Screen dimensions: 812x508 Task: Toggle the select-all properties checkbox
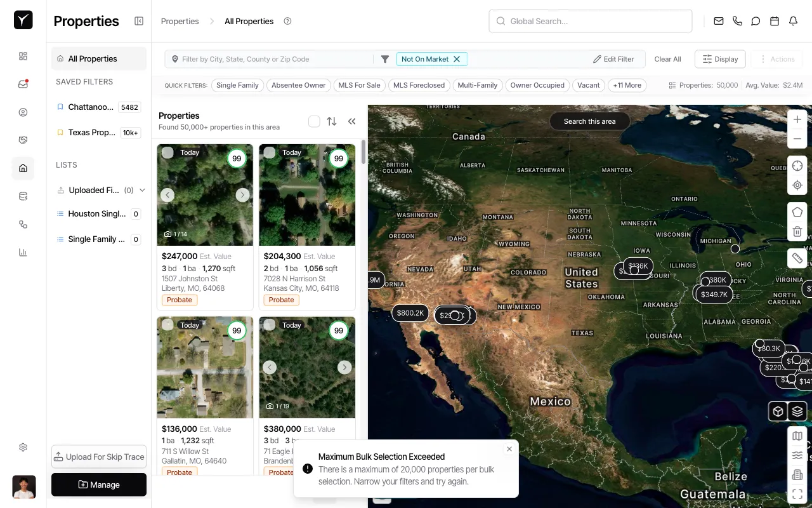314,121
